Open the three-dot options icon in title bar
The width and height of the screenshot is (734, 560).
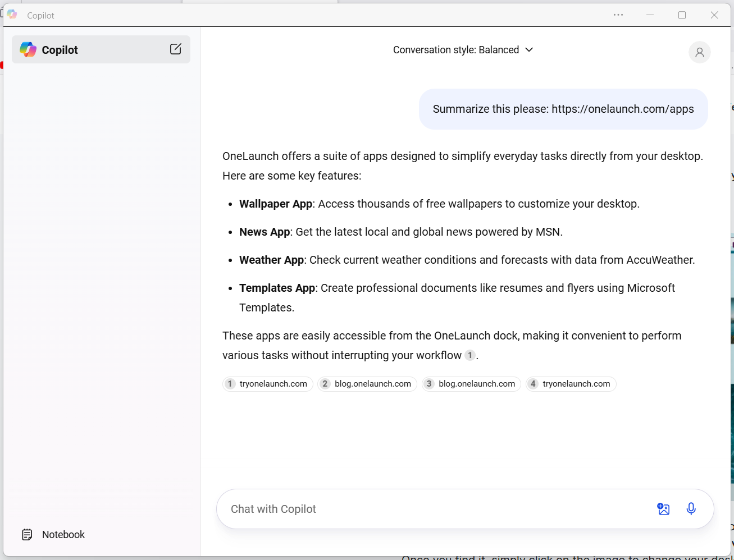pyautogui.click(x=618, y=15)
